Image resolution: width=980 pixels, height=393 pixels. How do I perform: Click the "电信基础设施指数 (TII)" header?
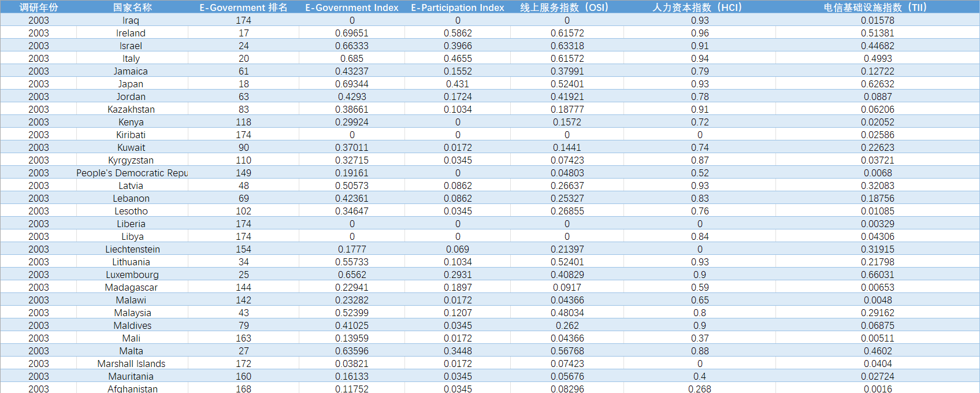[x=877, y=8]
